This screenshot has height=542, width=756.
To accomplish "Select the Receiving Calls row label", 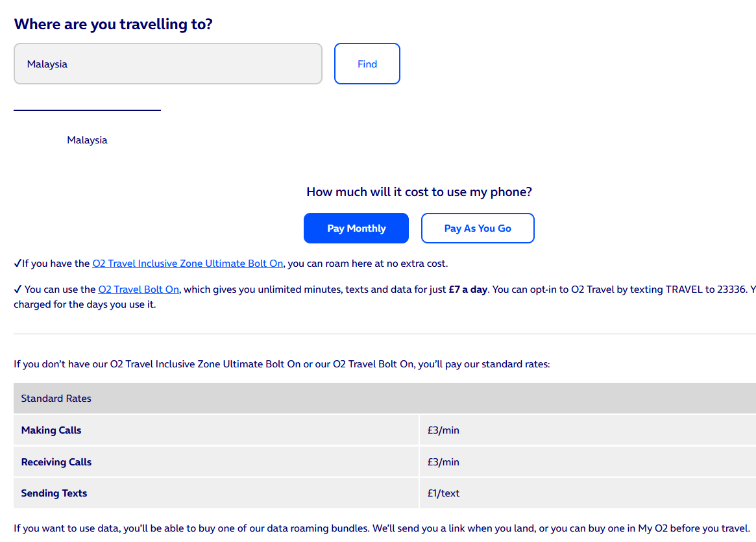I will pos(56,462).
